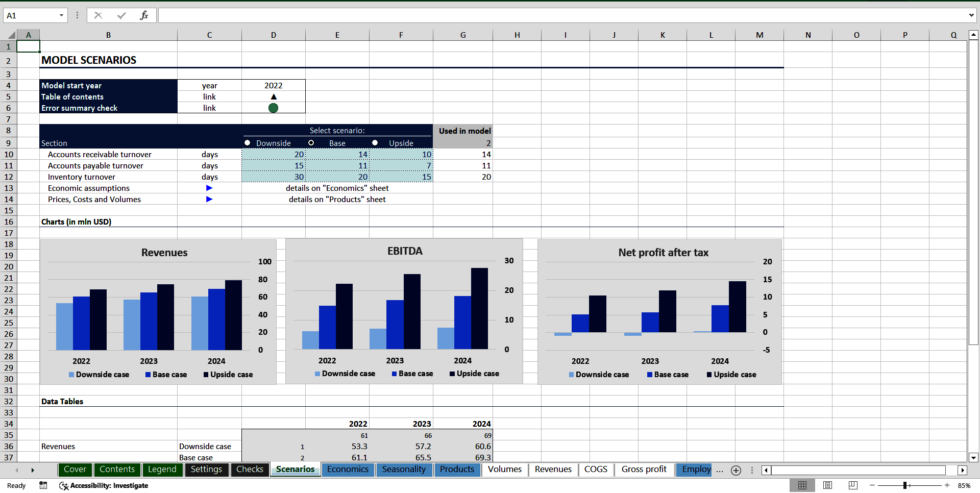The height and width of the screenshot is (493, 980).
Task: Select column D header
Action: 274,35
